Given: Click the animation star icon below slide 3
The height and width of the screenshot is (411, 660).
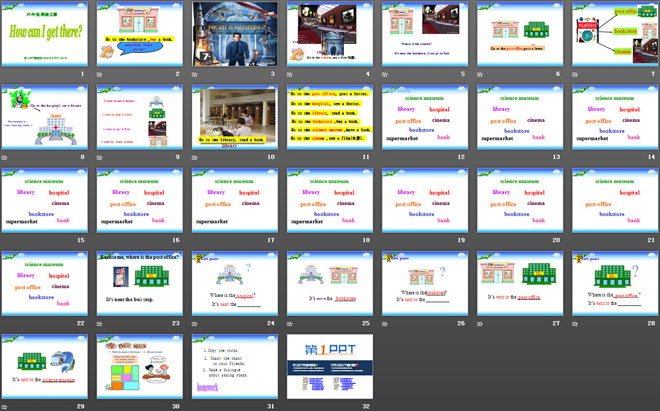Looking at the screenshot, I should (196, 74).
